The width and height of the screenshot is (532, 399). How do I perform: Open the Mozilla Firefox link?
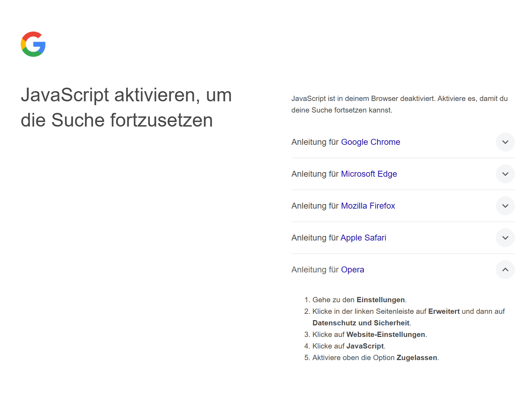[x=368, y=206]
